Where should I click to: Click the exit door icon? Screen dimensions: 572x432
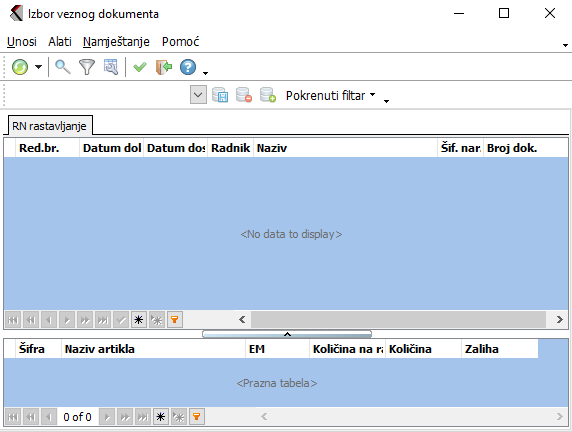tap(164, 67)
